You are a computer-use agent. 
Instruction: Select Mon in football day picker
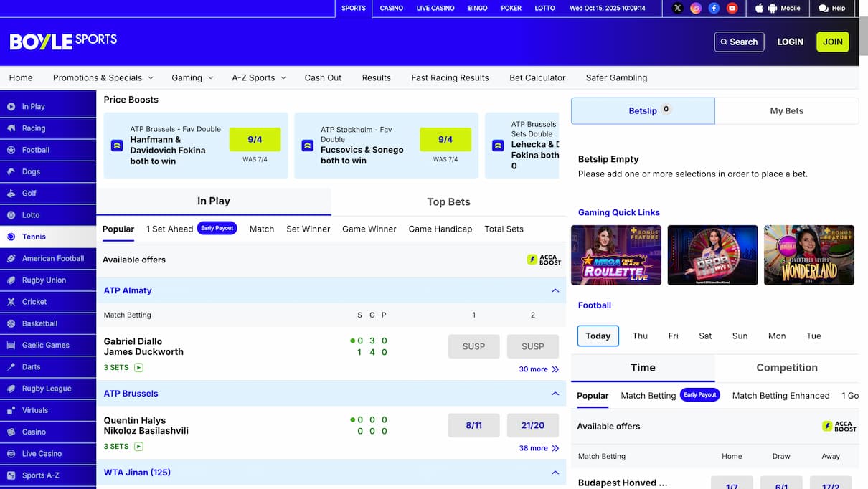click(777, 336)
